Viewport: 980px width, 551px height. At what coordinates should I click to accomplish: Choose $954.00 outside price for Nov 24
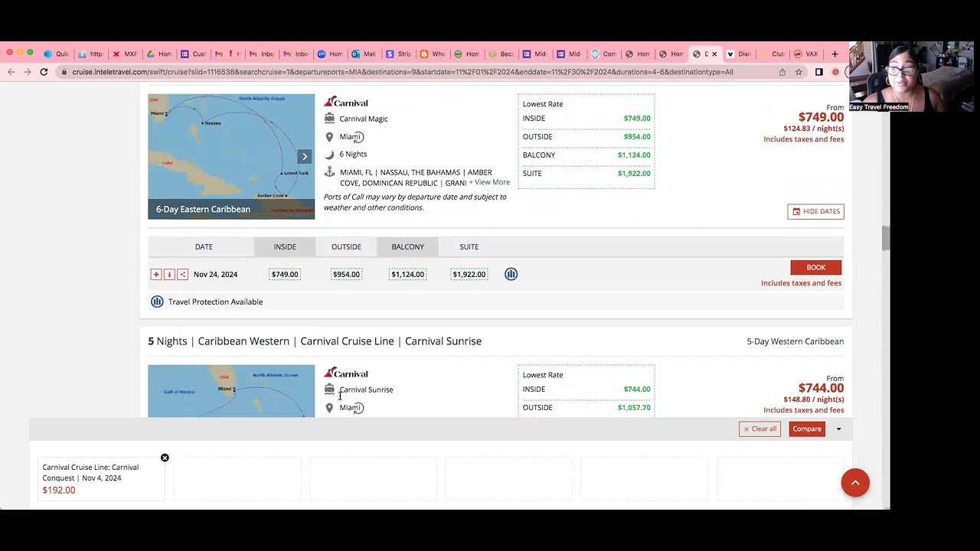click(x=346, y=274)
